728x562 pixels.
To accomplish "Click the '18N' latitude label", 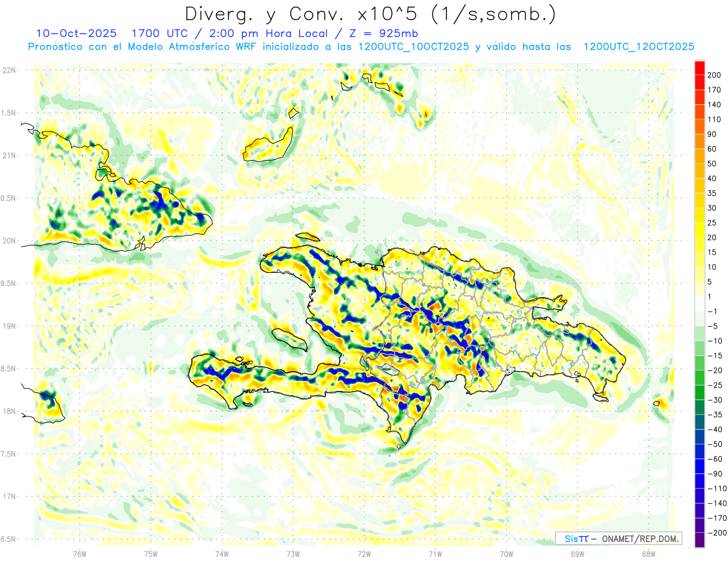I will coord(9,411).
